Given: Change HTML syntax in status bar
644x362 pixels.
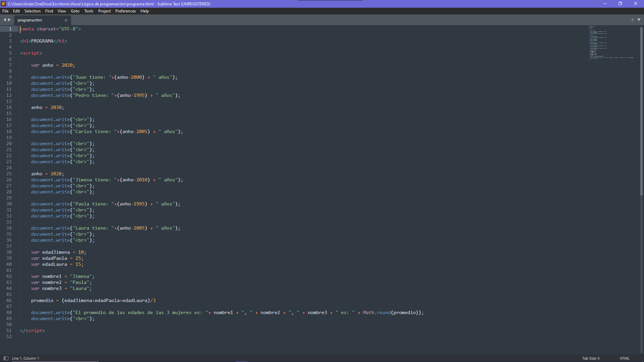Looking at the screenshot, I should [x=625, y=358].
